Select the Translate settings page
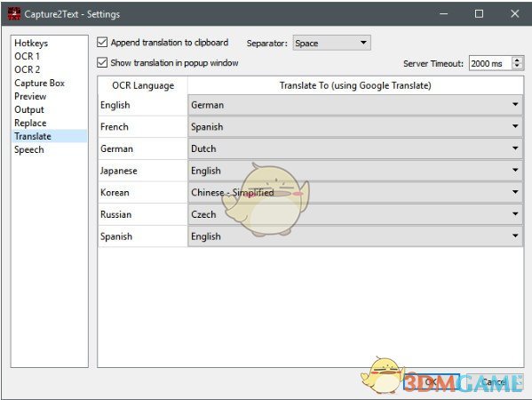The width and height of the screenshot is (532, 400). [49, 136]
